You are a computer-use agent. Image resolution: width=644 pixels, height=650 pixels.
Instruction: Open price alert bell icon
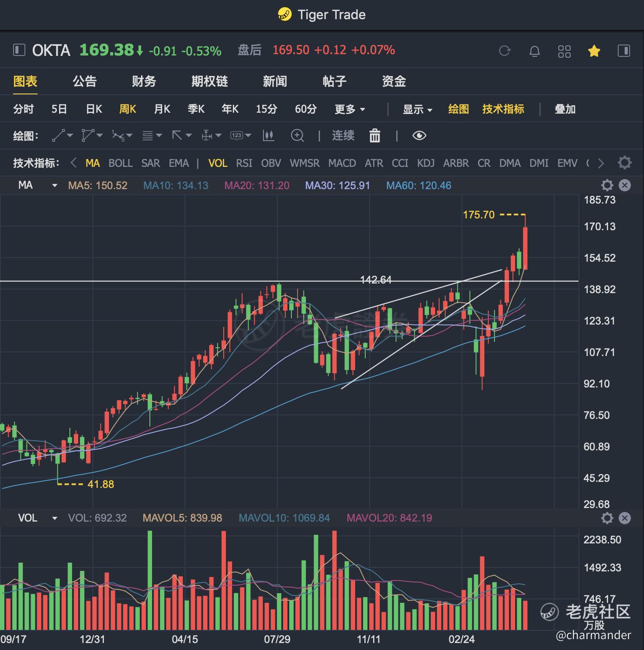pyautogui.click(x=534, y=51)
